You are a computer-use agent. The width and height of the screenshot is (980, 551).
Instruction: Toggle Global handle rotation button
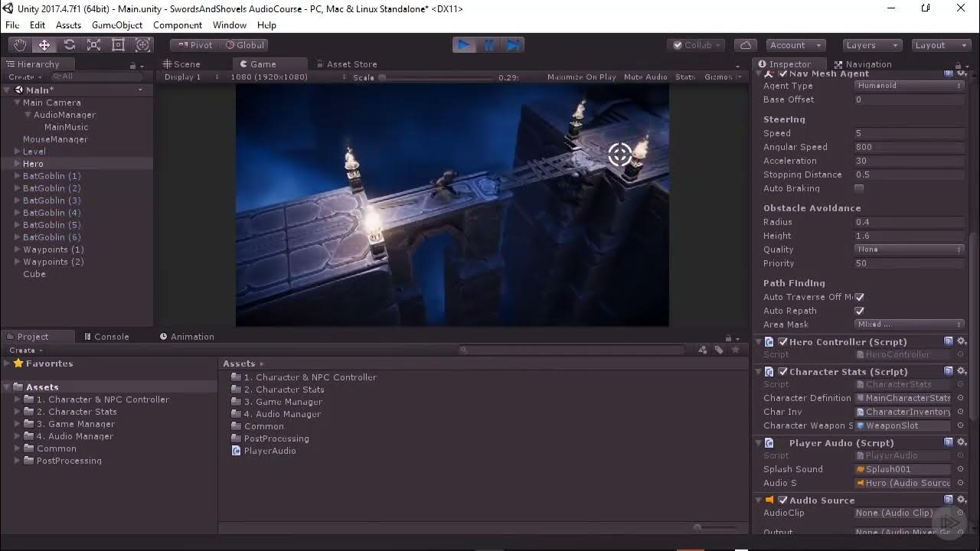[244, 45]
